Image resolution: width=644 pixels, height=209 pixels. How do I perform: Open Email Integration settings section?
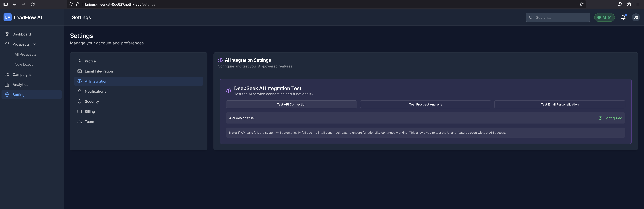[99, 71]
